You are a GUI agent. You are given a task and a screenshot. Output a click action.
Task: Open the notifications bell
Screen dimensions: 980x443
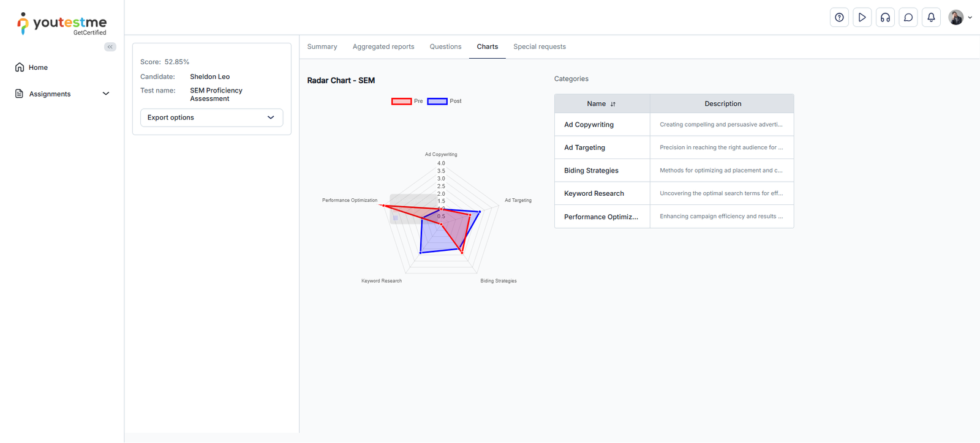[x=931, y=18]
